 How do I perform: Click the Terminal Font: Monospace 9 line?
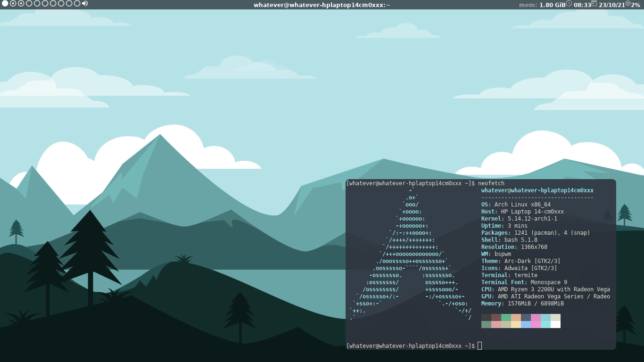tap(524, 282)
